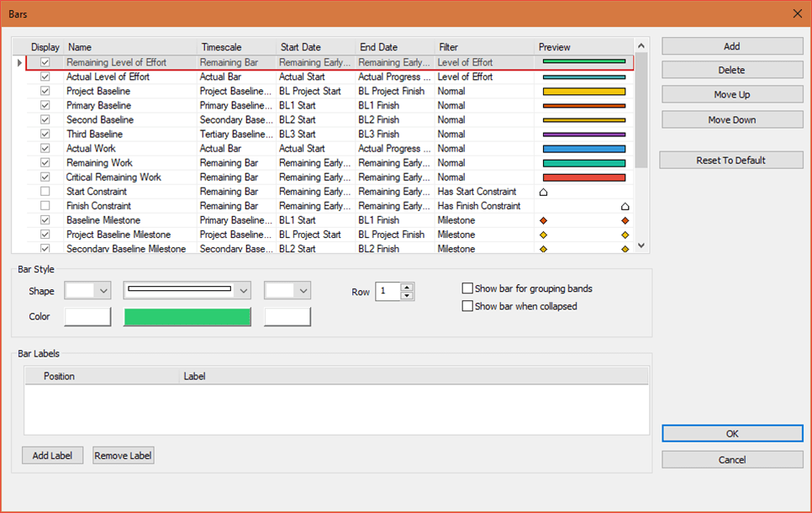Image resolution: width=812 pixels, height=513 pixels.
Task: Pick the start shape color swatch
Action: click(x=87, y=316)
